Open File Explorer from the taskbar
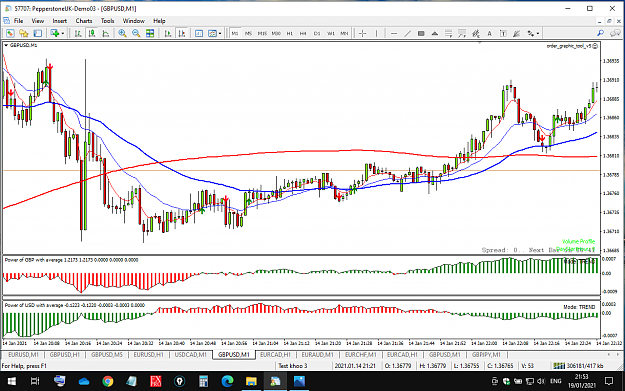 coord(251,381)
